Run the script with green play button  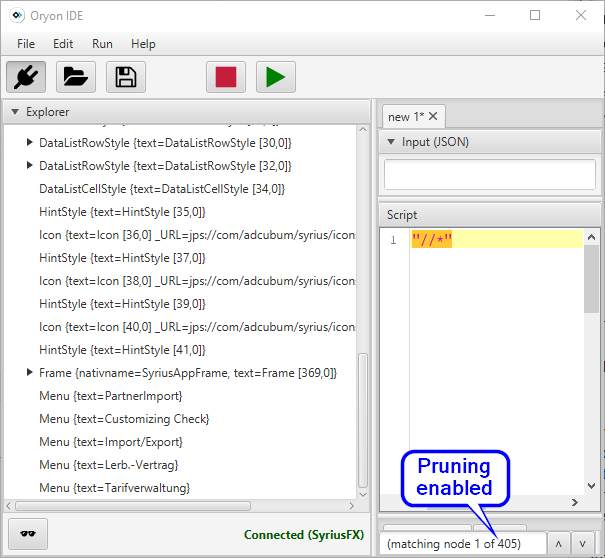tap(276, 77)
